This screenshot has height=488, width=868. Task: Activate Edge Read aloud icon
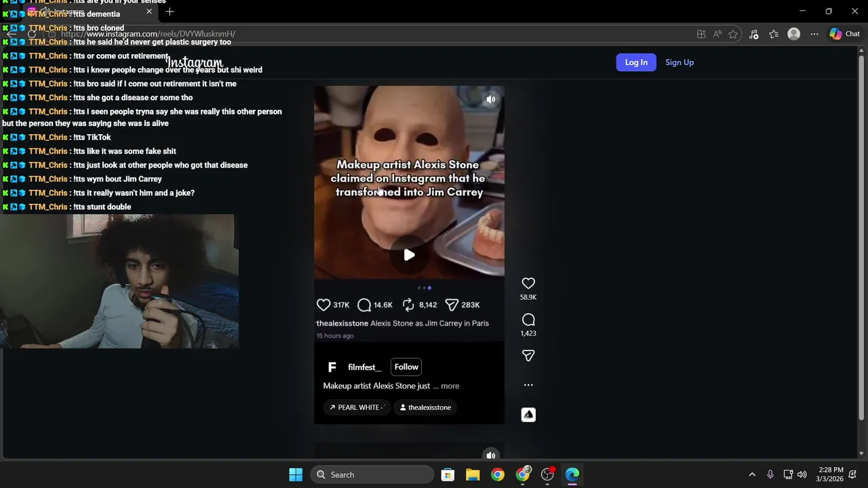[717, 34]
